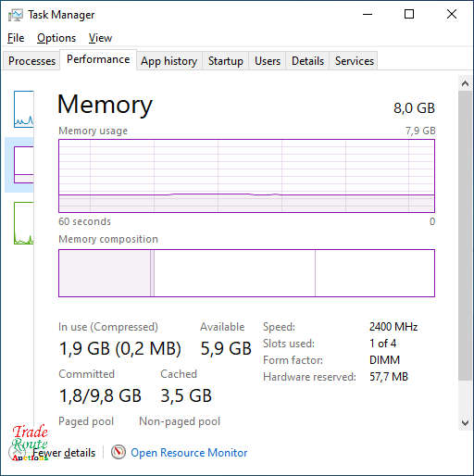Switch to the Users tab
This screenshot has width=474, height=476.
coord(268,61)
